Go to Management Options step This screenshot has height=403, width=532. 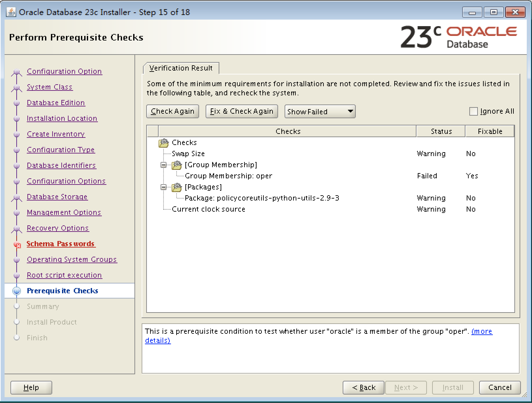click(64, 212)
